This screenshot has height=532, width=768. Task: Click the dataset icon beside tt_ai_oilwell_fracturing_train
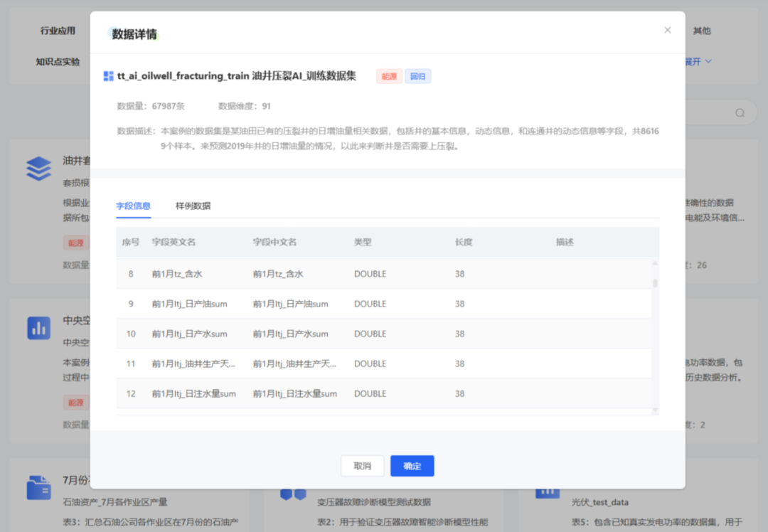click(x=109, y=76)
